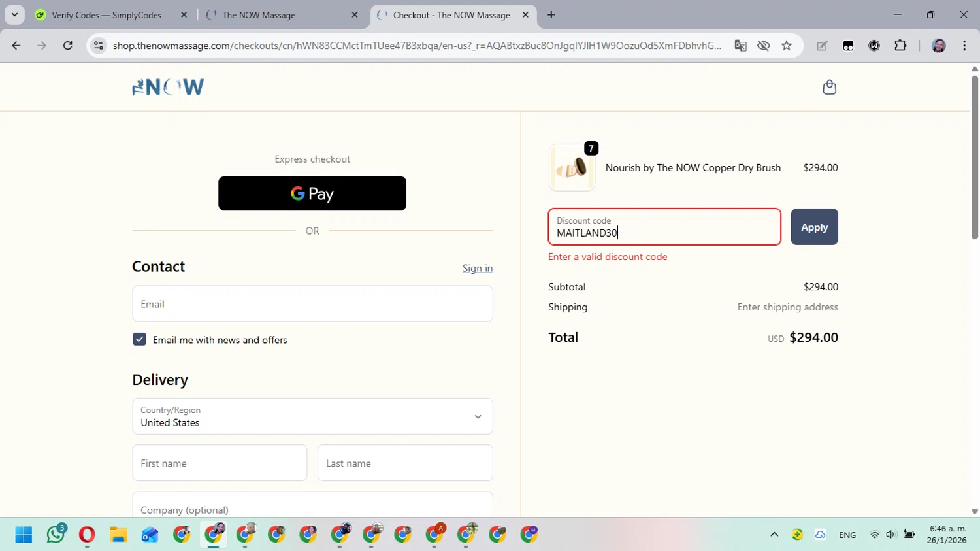Screen dimensions: 980x551
Task: Open Wi-Fi network settings in tray
Action: (874, 535)
